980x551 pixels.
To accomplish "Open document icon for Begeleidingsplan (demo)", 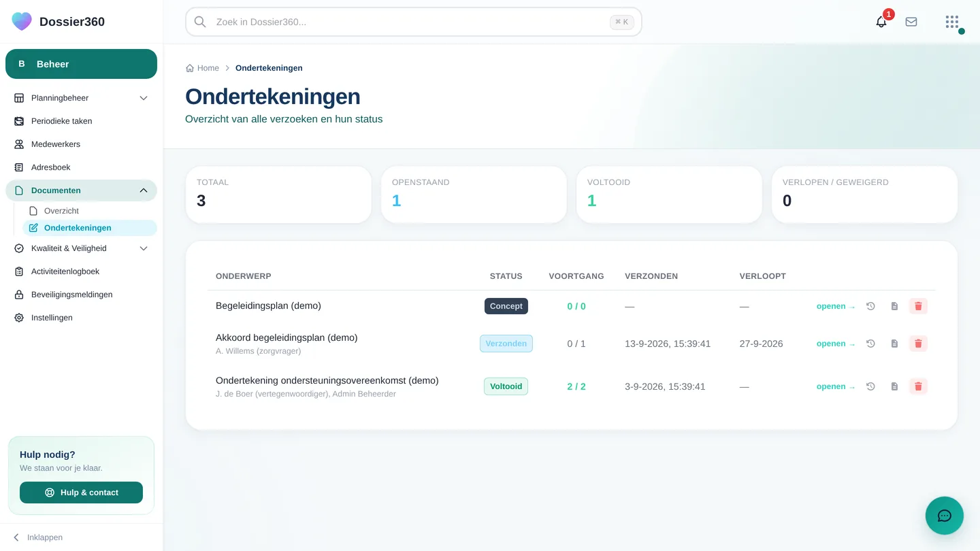I will click(894, 306).
